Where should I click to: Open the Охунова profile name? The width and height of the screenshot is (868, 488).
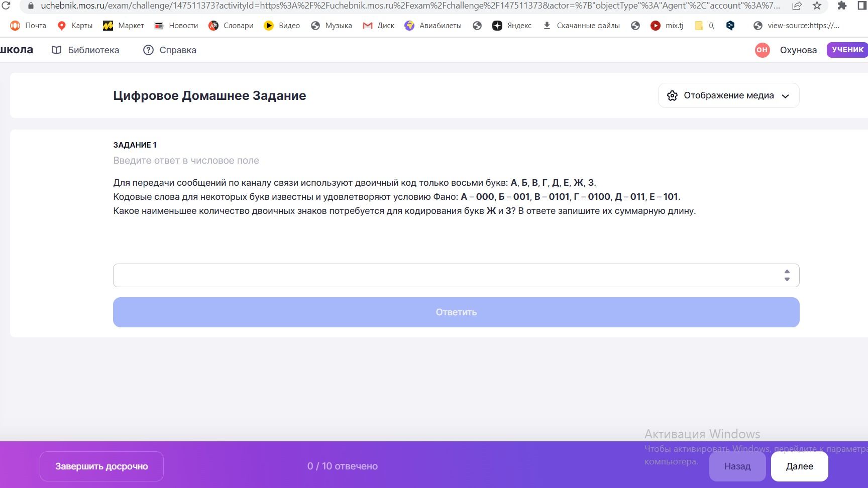(798, 50)
